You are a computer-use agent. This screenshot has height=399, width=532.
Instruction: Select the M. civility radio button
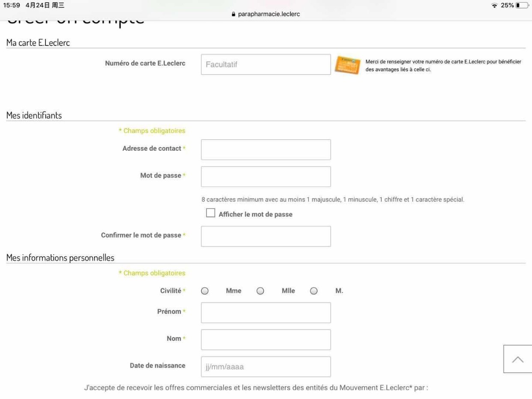(x=314, y=291)
